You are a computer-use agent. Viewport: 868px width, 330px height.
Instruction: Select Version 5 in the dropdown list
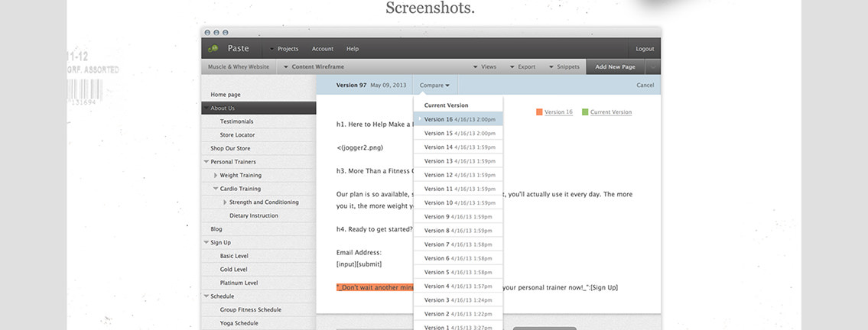click(458, 272)
